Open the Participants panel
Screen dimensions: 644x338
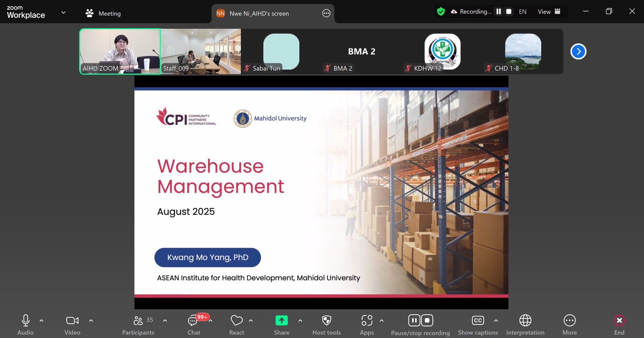coord(138,321)
